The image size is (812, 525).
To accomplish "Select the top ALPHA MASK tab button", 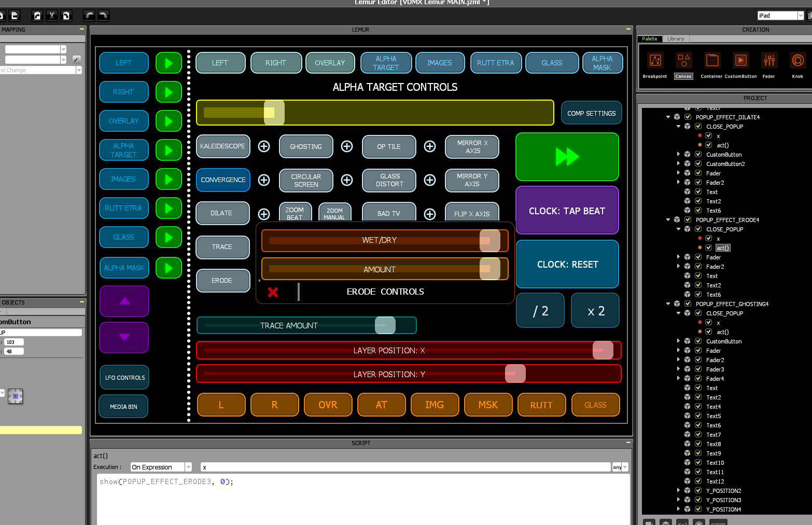I will click(602, 63).
